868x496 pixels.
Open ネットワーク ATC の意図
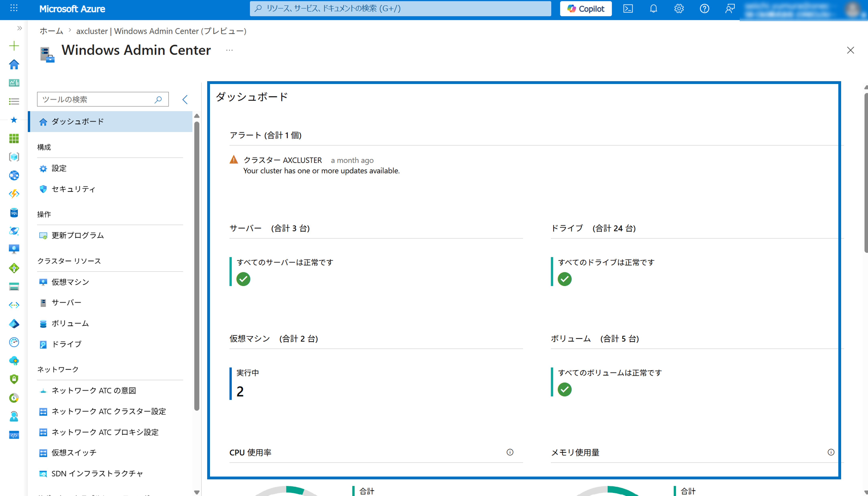(x=110, y=391)
